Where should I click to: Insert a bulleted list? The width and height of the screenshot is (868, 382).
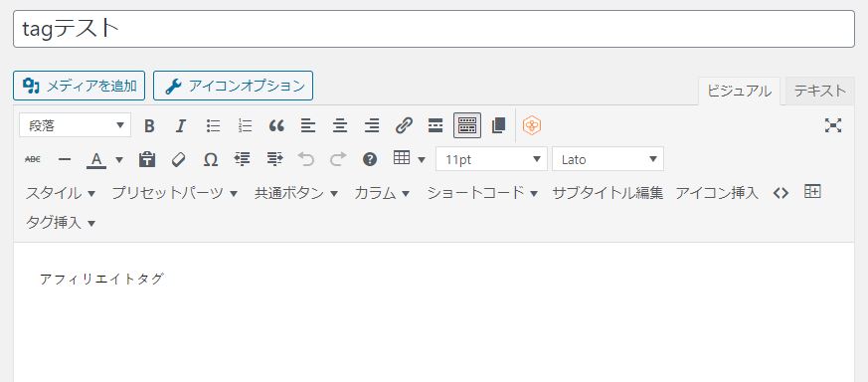(x=213, y=125)
